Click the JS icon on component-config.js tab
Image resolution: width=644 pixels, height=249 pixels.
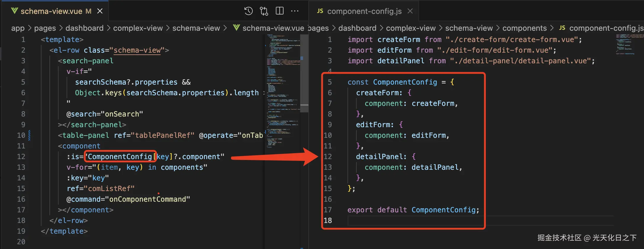[320, 11]
